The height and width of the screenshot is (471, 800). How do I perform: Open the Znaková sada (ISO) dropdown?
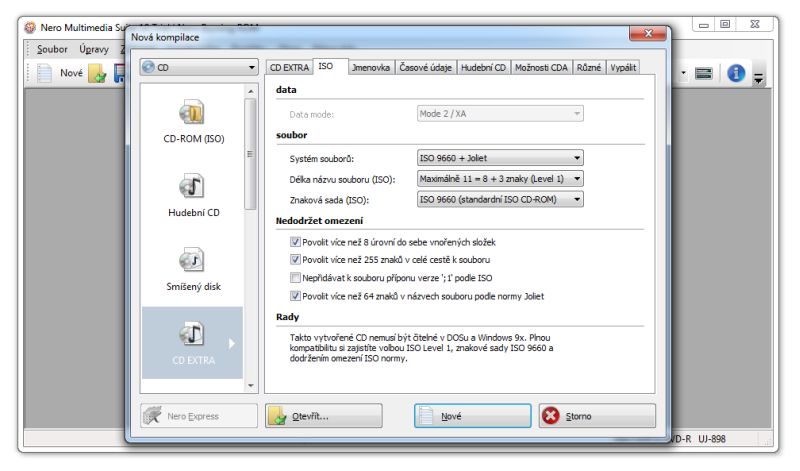point(500,199)
